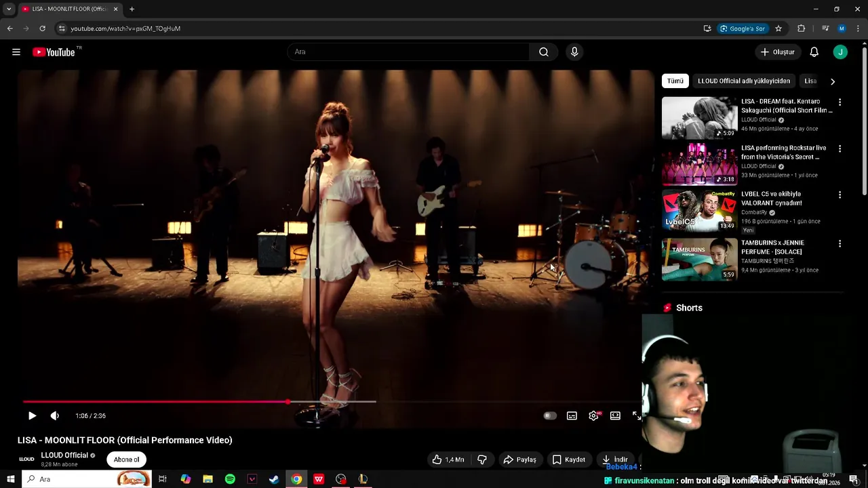
Task: Open LISA - DREAM video thumbnail
Action: coord(699,118)
